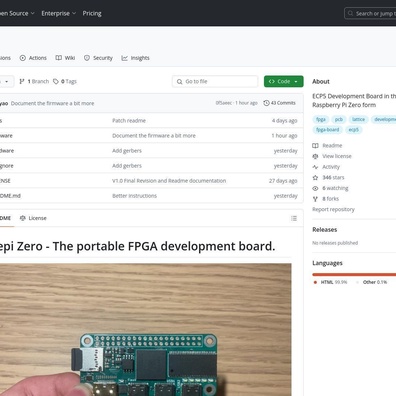The height and width of the screenshot is (396, 396).
Task: Open the Pricing page
Action: (92, 13)
